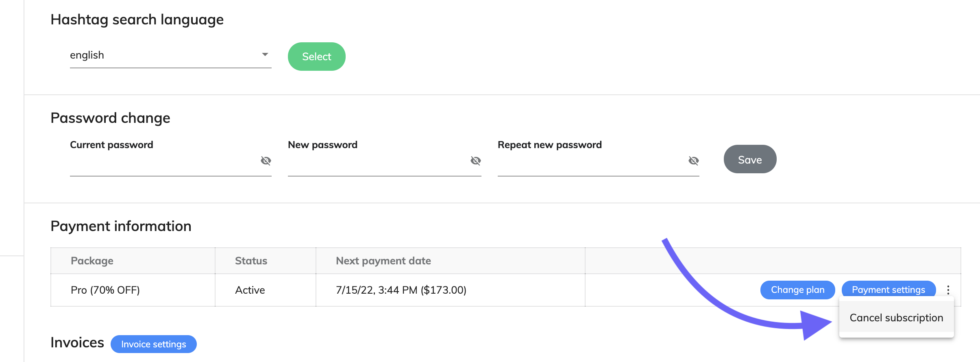The image size is (980, 362).
Task: Open Change plan for the Pro package
Action: point(798,290)
